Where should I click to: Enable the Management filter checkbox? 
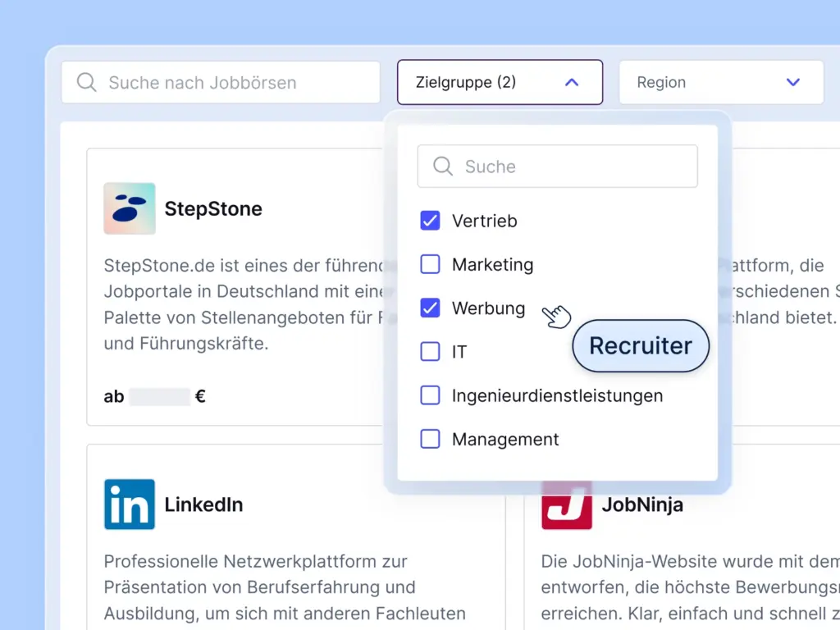(430, 439)
